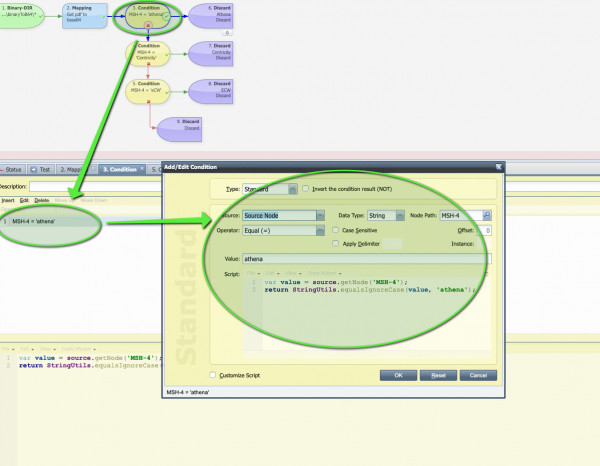The height and width of the screenshot is (466, 600).
Task: Close the 3. Condition tab via its X
Action: [x=142, y=169]
